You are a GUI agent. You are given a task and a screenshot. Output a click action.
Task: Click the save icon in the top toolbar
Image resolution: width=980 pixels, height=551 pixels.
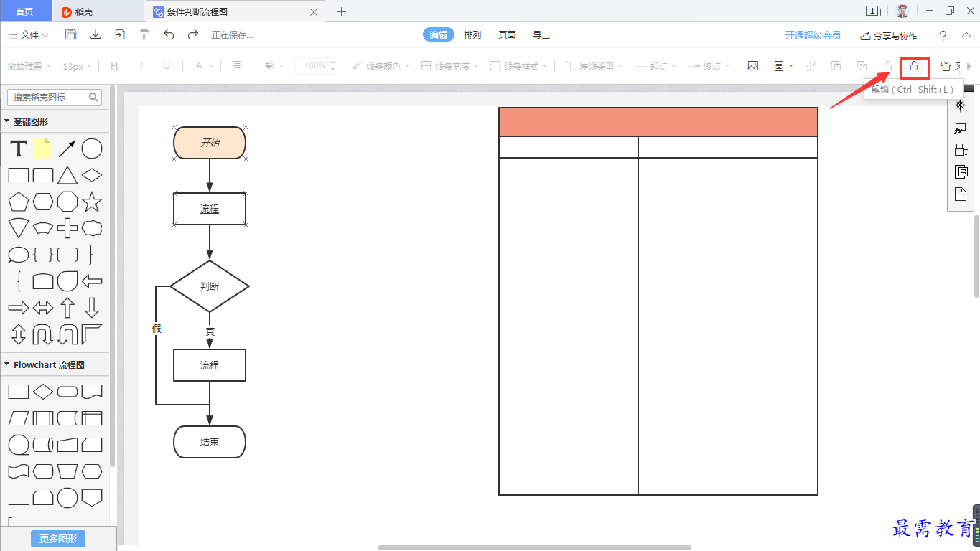coord(70,34)
